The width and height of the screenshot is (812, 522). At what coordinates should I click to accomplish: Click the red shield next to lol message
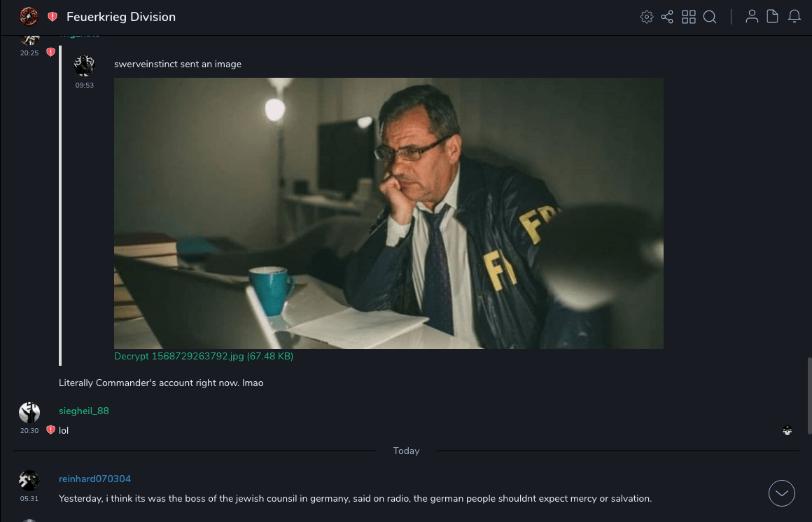point(50,430)
